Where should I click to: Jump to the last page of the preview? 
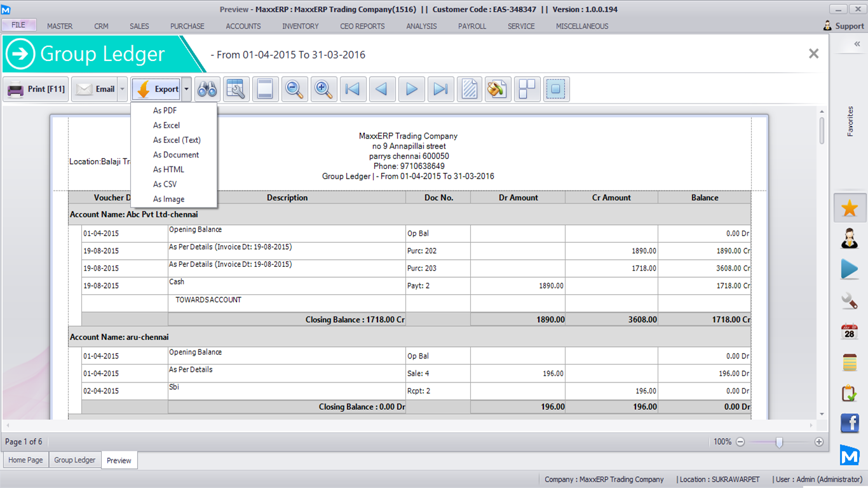[440, 90]
